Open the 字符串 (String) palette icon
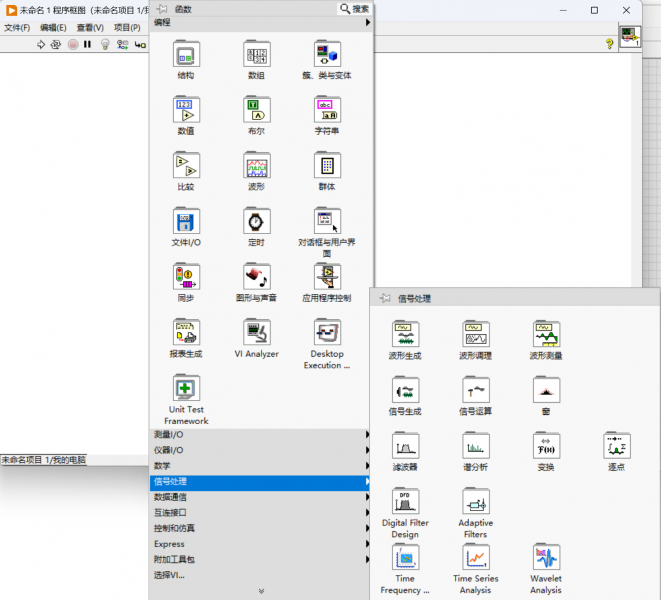Image resolution: width=661 pixels, height=600 pixels. coord(327,110)
